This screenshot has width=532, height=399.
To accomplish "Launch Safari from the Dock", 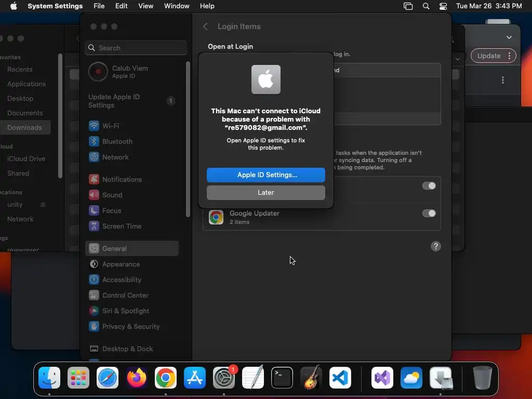I will (108, 378).
